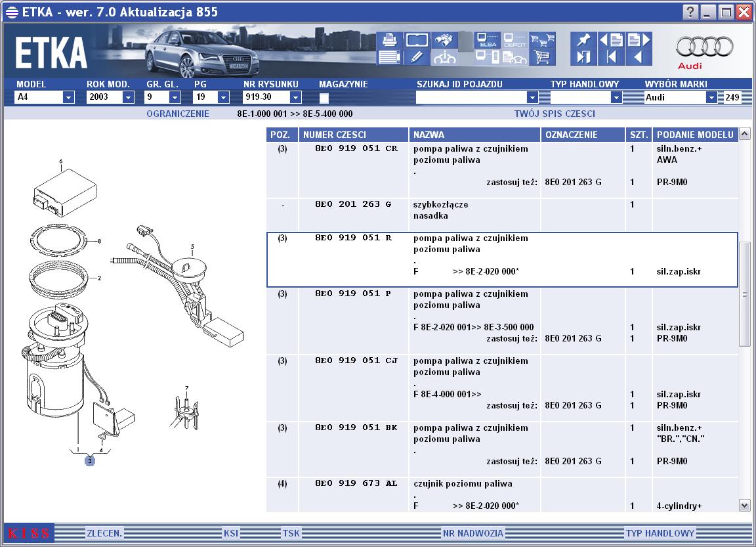Select the pencil edit icon
Viewport: 756px width, 547px height.
[x=417, y=57]
